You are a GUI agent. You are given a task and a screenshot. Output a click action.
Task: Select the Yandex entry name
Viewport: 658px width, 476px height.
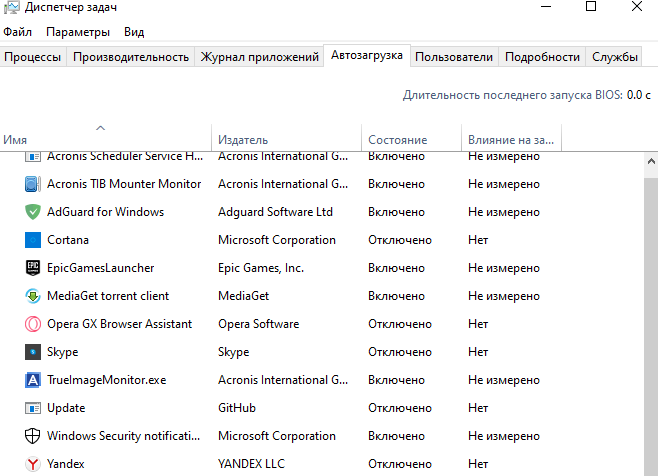(x=65, y=464)
